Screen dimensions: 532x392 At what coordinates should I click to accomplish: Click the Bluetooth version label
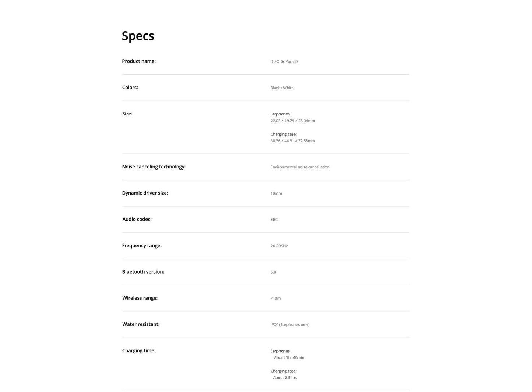click(143, 272)
